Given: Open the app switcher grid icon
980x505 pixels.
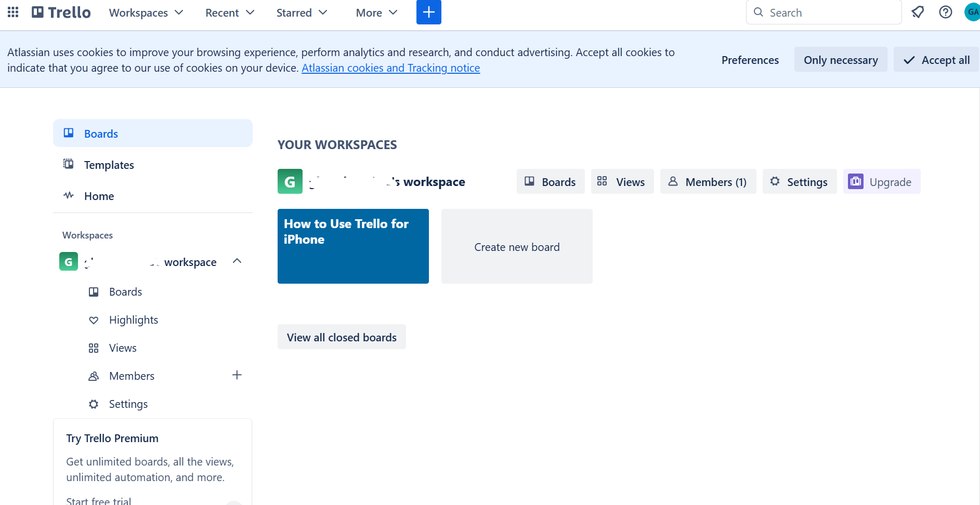Looking at the screenshot, I should [13, 12].
